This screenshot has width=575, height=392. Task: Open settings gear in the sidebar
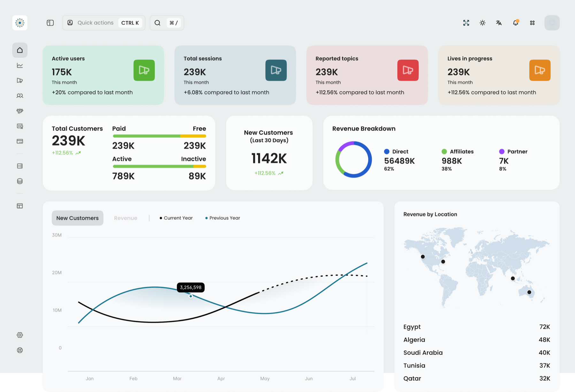click(20, 335)
